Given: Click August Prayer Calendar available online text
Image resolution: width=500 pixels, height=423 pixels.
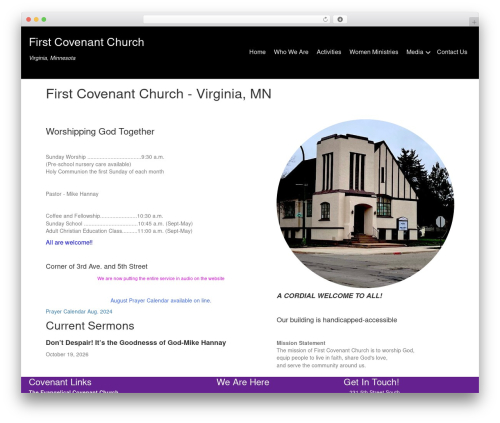Looking at the screenshot, I should pyautogui.click(x=161, y=301).
